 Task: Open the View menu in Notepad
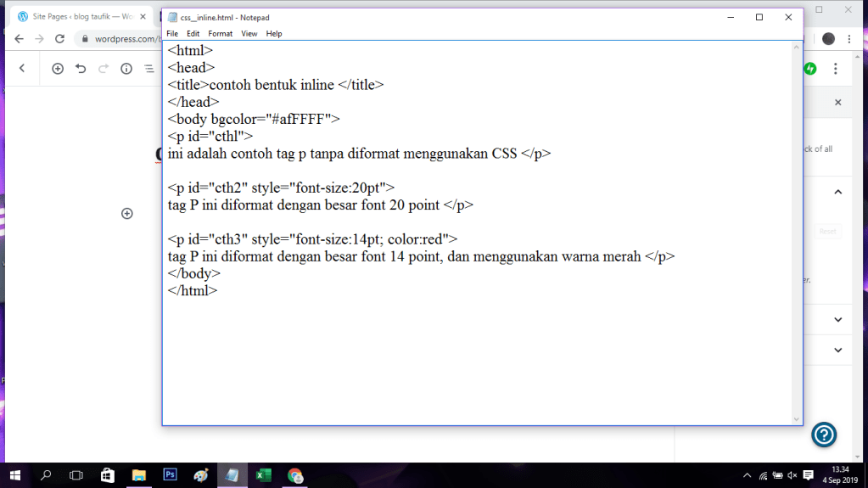[x=249, y=34]
